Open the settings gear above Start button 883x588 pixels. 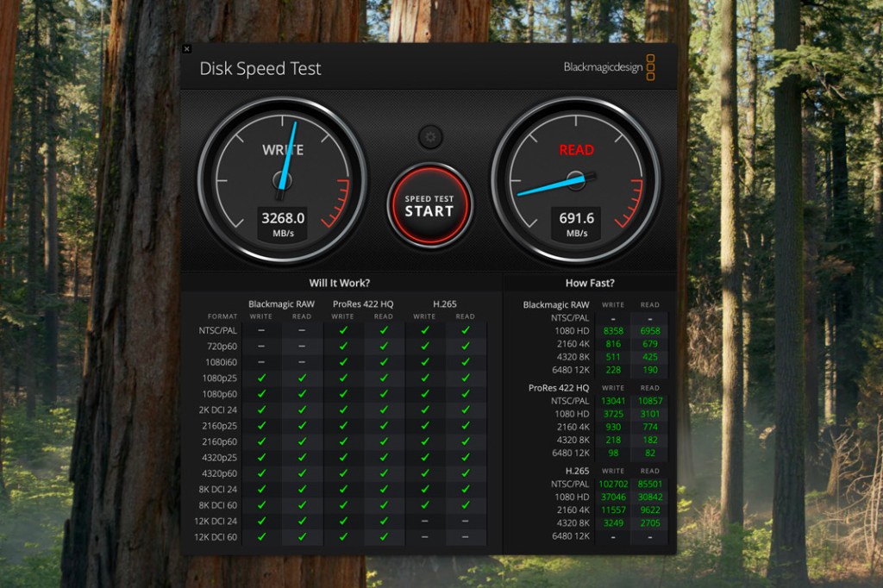(430, 137)
